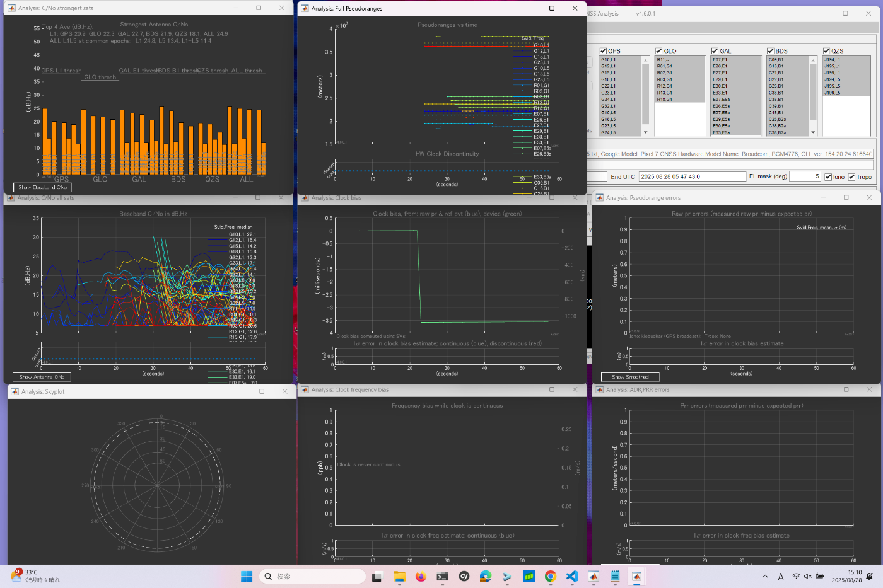Open the Terminal app in taskbar
883x588 pixels.
coord(443,576)
